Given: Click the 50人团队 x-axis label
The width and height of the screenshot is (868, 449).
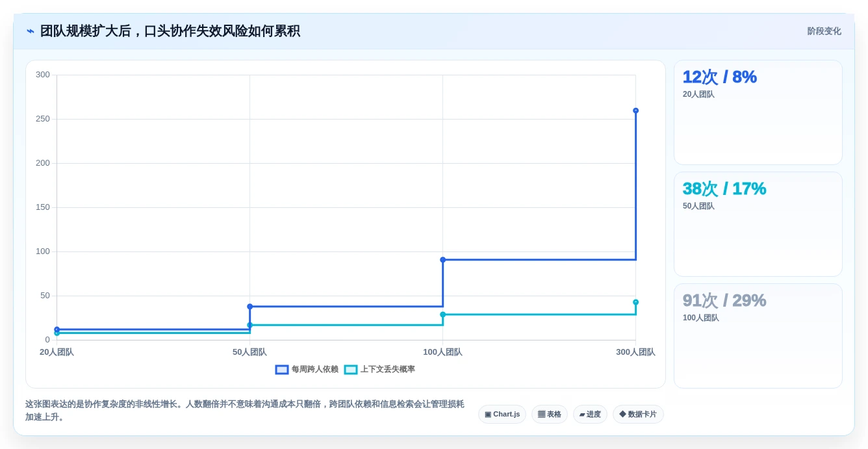Looking at the screenshot, I should (249, 352).
